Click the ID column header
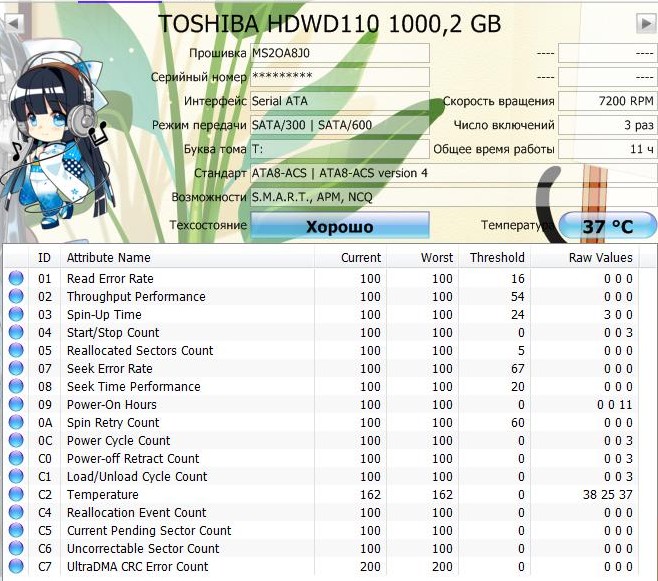The height and width of the screenshot is (581, 658). pyautogui.click(x=44, y=257)
